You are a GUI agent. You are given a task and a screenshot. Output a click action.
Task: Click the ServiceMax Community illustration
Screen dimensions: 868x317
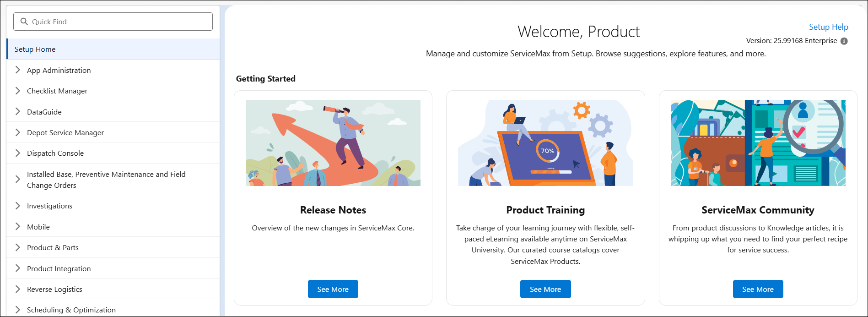(758, 143)
